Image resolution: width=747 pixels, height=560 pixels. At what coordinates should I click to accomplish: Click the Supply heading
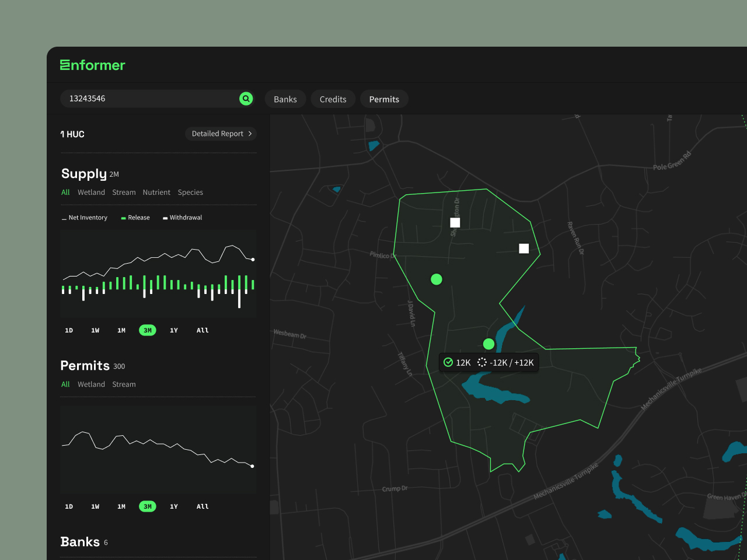(x=84, y=174)
